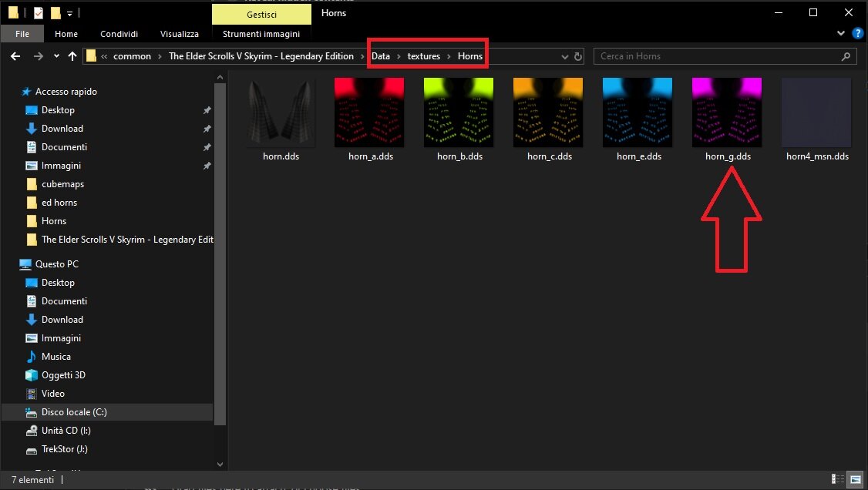The height and width of the screenshot is (490, 868).
Task: Select the horn_g.dds magenta thumbnail
Action: 727,112
